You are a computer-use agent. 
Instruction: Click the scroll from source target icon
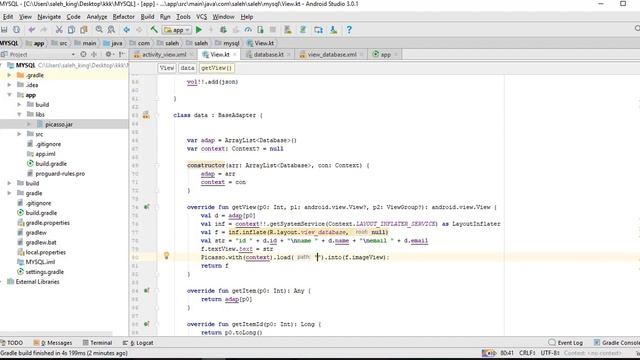[x=83, y=54]
